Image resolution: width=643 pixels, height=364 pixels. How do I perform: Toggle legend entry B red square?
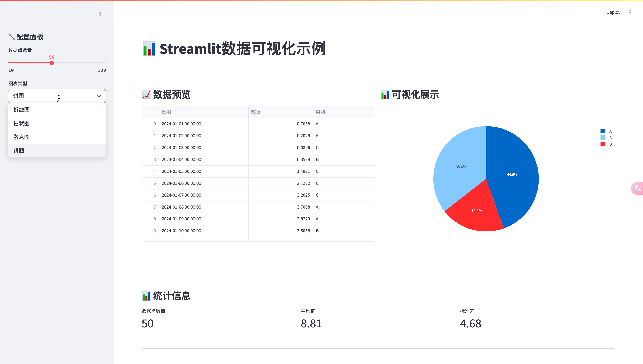(602, 144)
